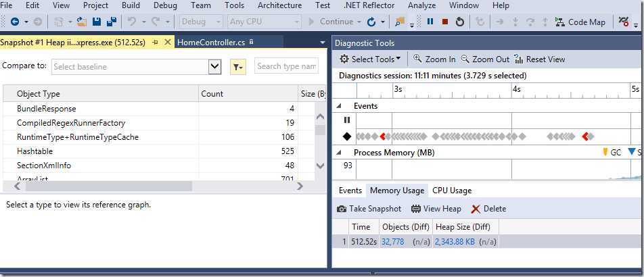Open the File menu
Image resolution: width=644 pixels, height=277 pixels.
(7, 5)
